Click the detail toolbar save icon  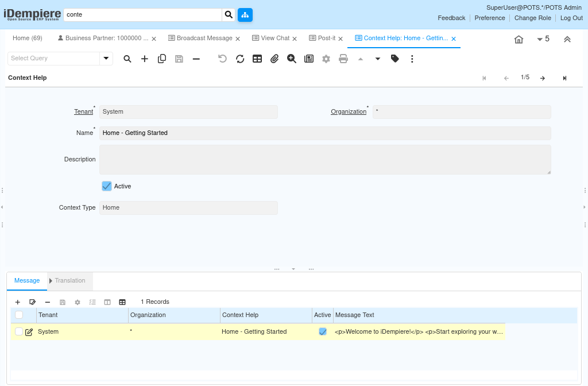tap(63, 302)
